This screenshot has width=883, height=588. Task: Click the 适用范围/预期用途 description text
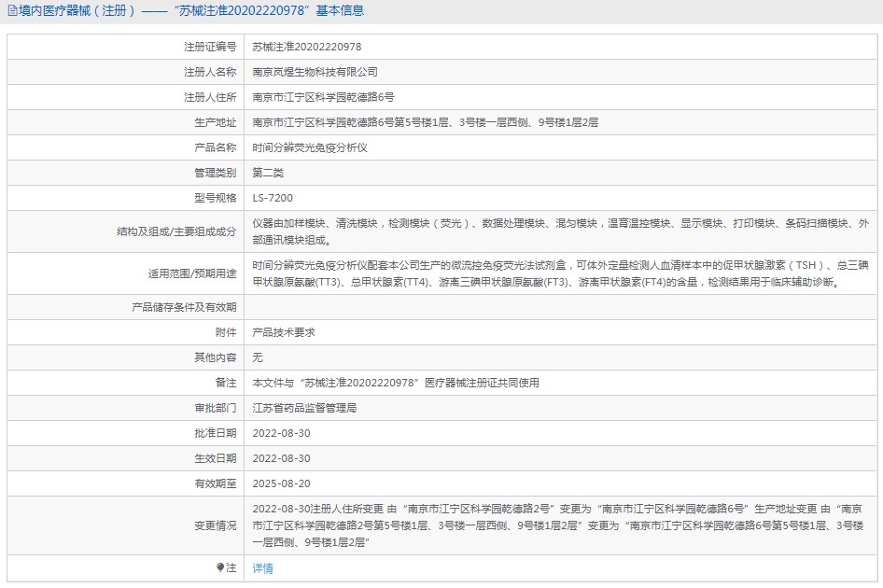(560, 273)
